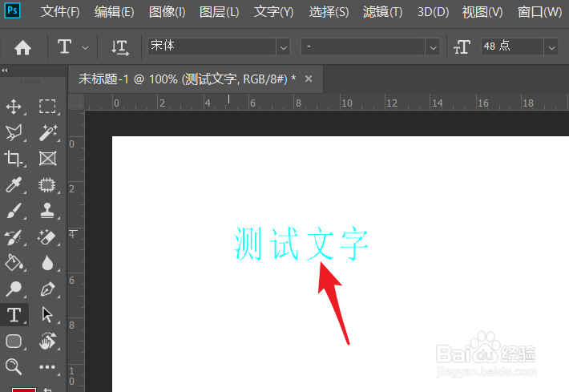Open the Edit Toolbar three-dots menu
This screenshot has height=392, width=569.
pyautogui.click(x=47, y=367)
